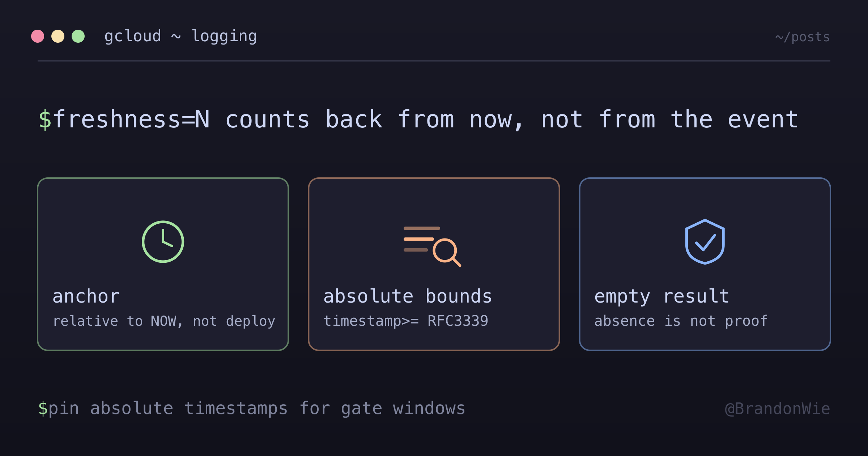Image resolution: width=868 pixels, height=456 pixels.
Task: Click 'absence is not proof' subtitle
Action: (x=681, y=321)
